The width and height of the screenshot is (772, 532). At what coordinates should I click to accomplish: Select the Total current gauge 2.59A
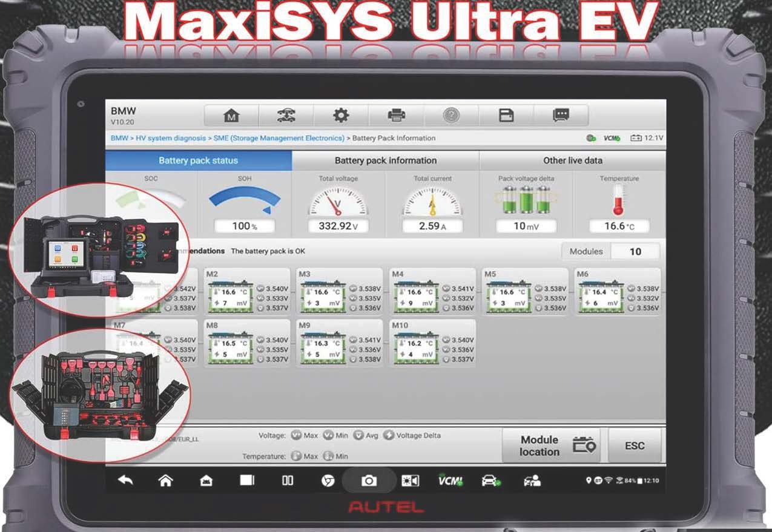[432, 205]
